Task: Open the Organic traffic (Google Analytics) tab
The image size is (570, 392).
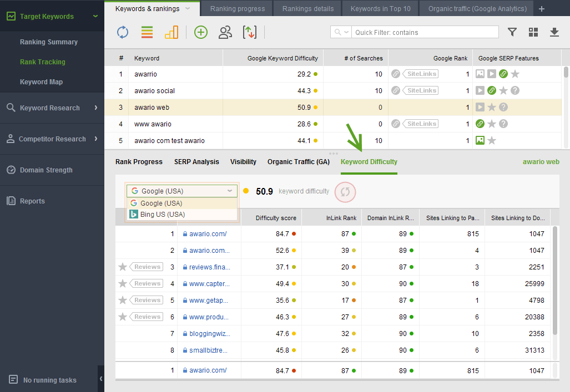Action: [477, 9]
